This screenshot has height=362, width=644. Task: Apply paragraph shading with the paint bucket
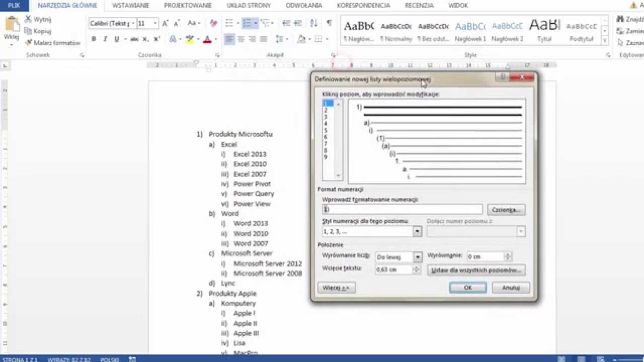tap(301, 39)
